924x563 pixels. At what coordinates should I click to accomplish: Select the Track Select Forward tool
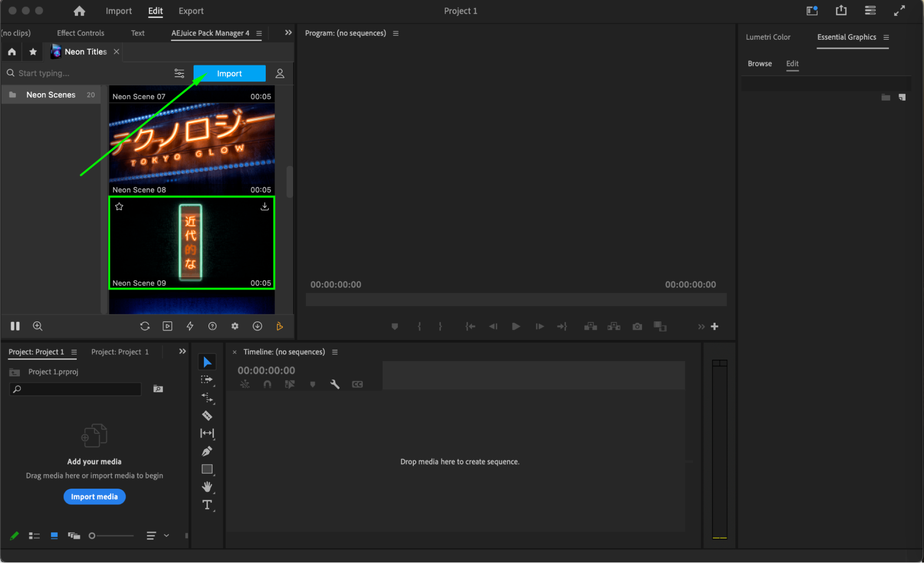point(207,380)
